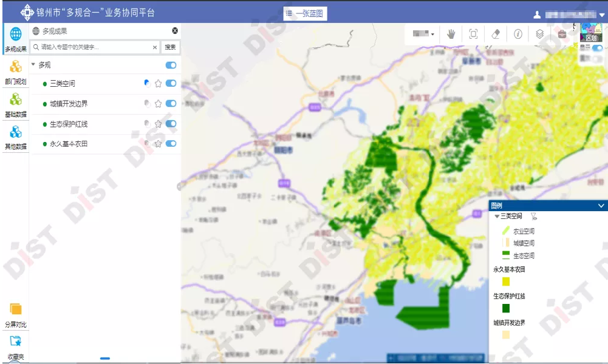Toggle off the 三类空间 layer

coord(171,83)
